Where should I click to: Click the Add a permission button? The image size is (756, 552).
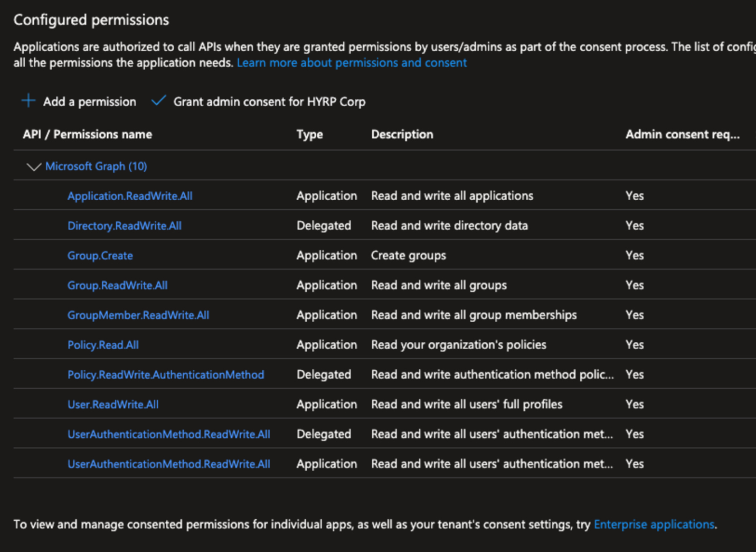tap(89, 101)
